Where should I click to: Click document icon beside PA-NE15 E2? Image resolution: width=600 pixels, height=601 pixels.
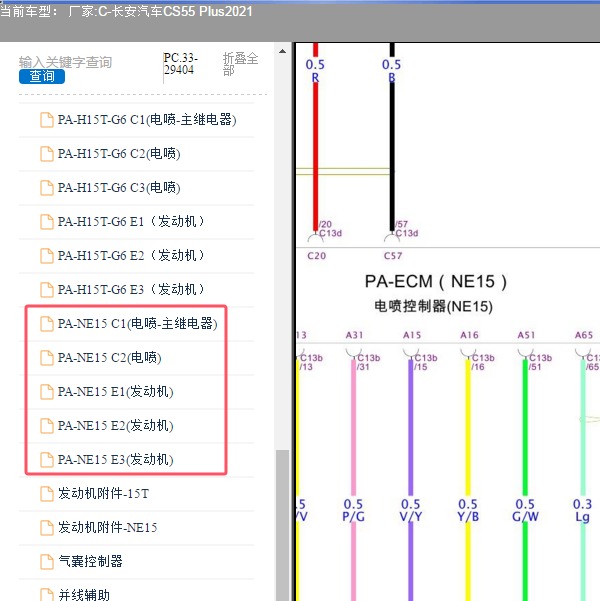point(47,426)
